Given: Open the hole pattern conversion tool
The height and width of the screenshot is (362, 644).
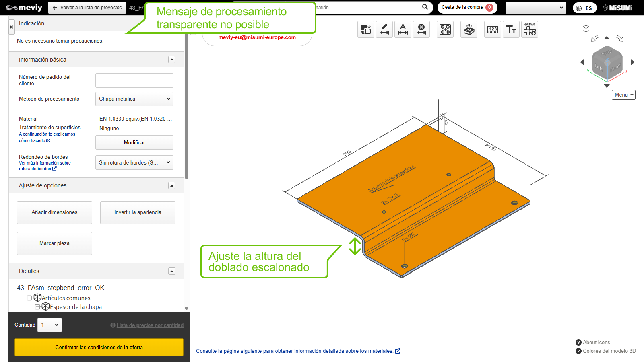Looking at the screenshot, I should click(x=445, y=29).
